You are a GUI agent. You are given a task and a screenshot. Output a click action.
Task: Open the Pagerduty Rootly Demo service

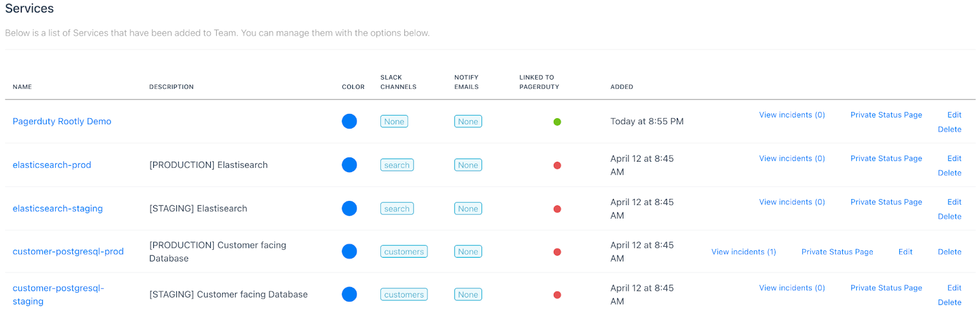point(62,121)
